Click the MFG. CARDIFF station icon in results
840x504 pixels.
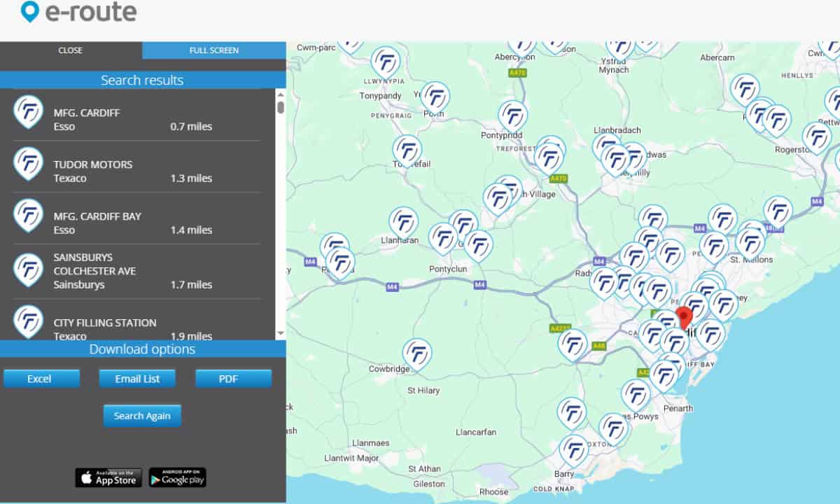tap(28, 112)
